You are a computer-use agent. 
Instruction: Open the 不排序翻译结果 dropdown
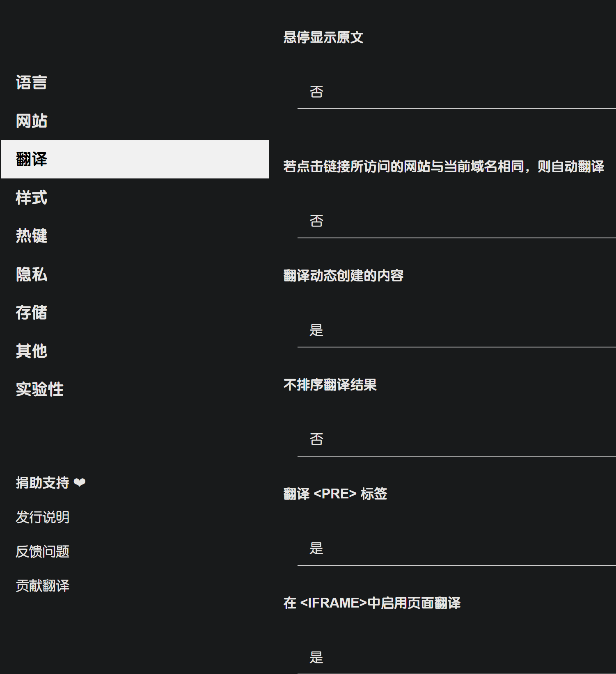tap(456, 439)
